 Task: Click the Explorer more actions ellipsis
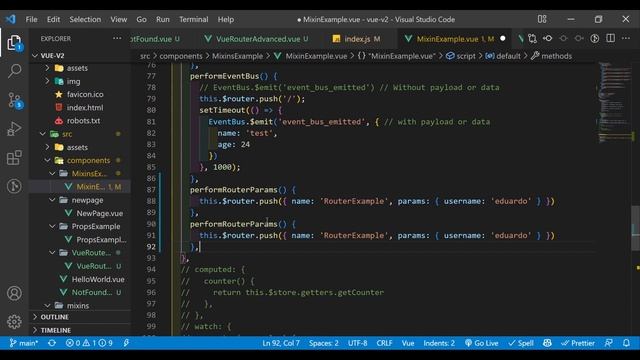pos(117,38)
